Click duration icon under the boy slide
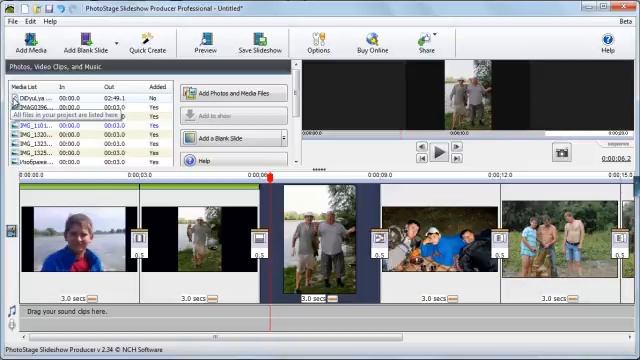 92,299
